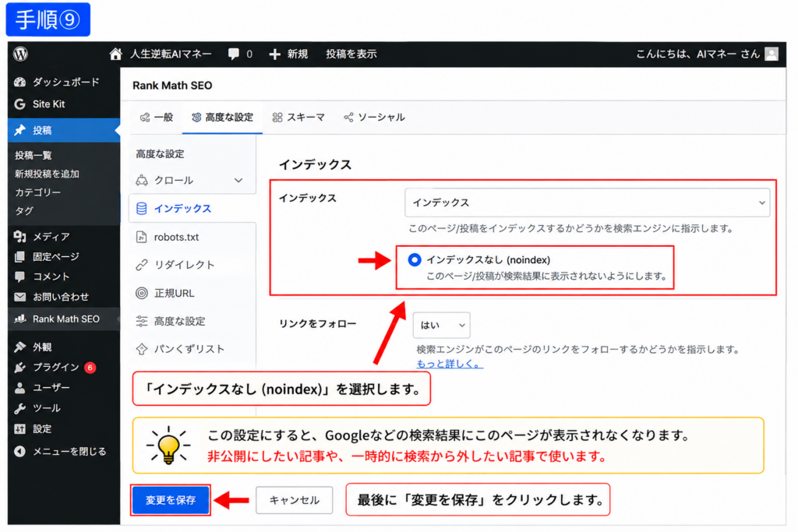The height and width of the screenshot is (532, 798).
Task: Expand the クロール section chevron
Action: tap(238, 181)
